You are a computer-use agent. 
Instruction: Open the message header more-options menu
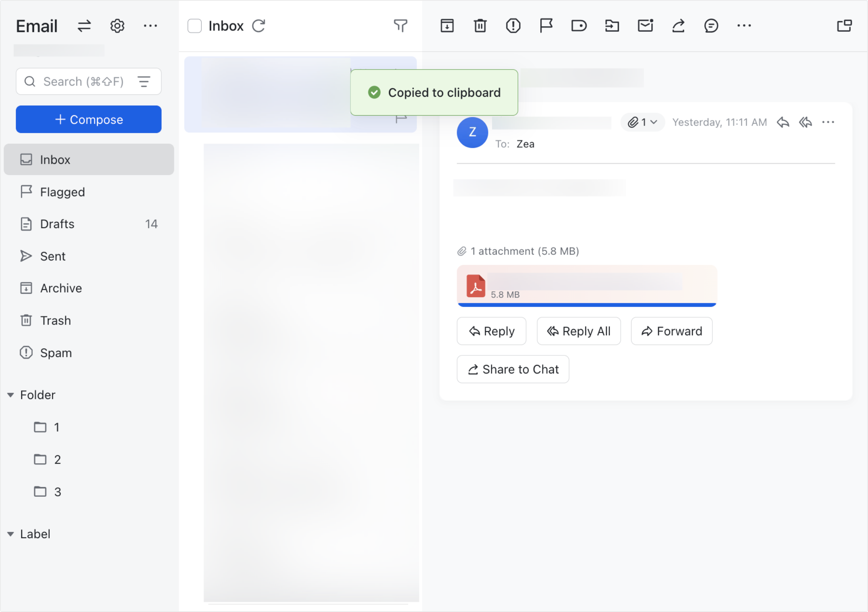click(x=828, y=122)
